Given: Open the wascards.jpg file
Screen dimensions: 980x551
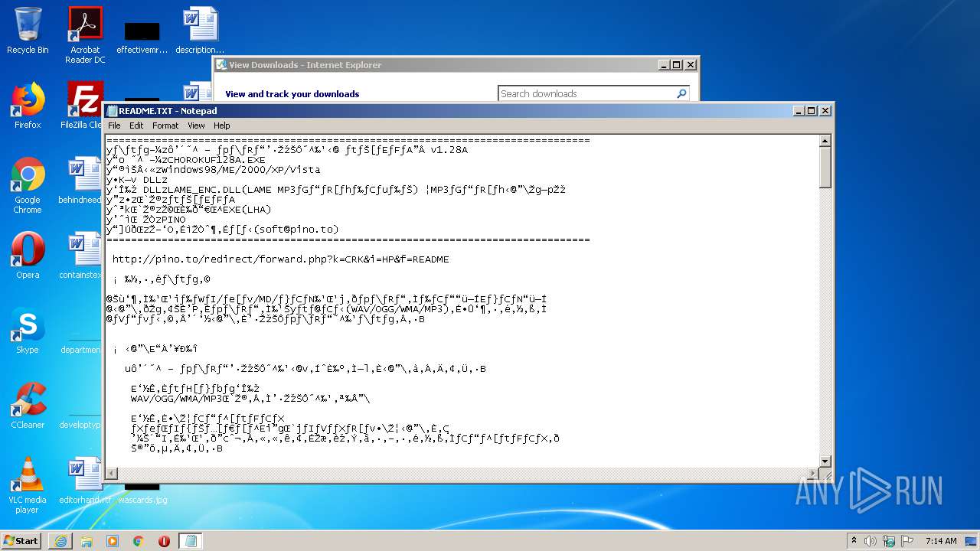Looking at the screenshot, I should click(142, 494).
